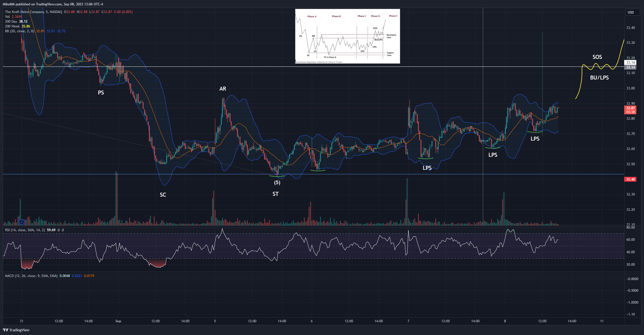Click the Sep label on the time axis
644x335 pixels.
point(118,321)
